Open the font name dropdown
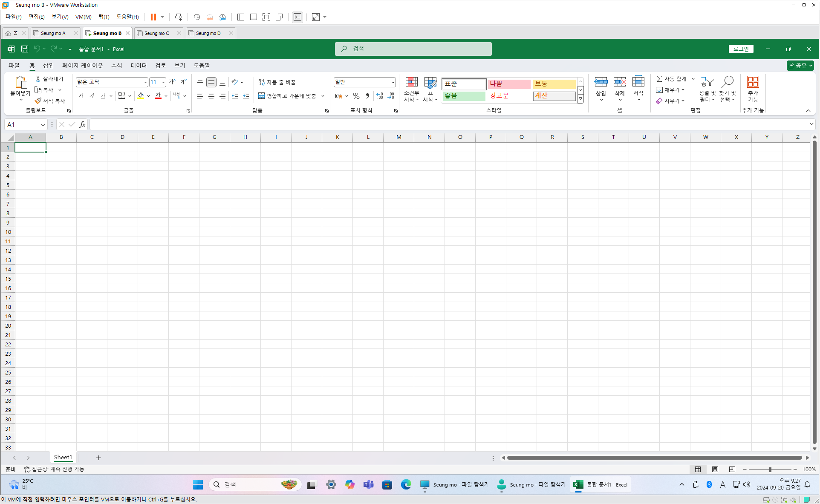This screenshot has height=504, width=820. coord(145,82)
